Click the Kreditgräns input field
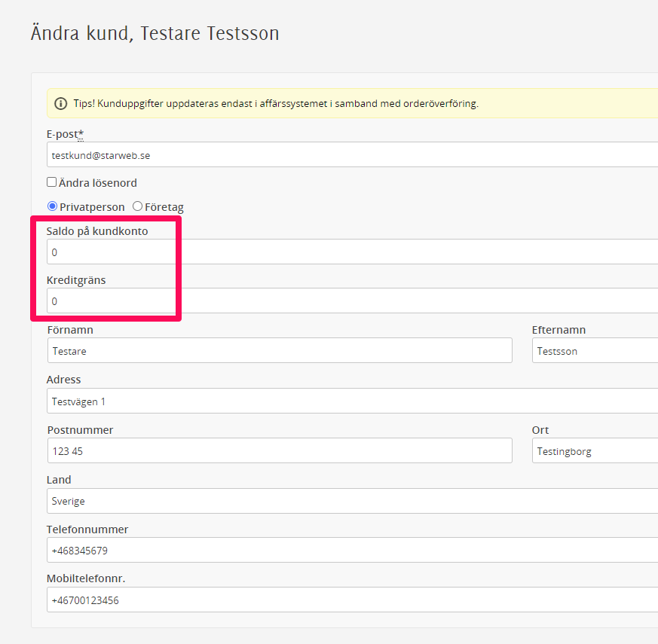This screenshot has width=658, height=644. point(352,301)
